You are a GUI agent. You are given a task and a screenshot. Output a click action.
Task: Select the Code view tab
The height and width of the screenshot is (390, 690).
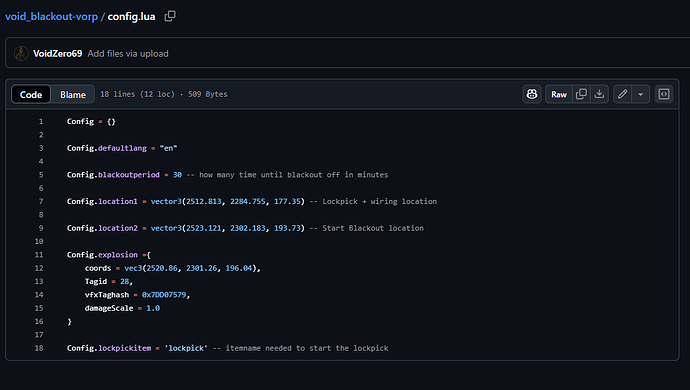click(x=31, y=95)
